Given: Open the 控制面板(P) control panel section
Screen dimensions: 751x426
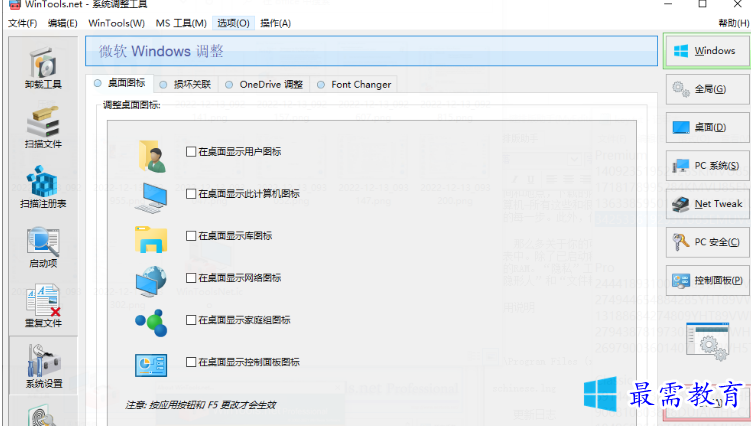Looking at the screenshot, I should (x=707, y=281).
